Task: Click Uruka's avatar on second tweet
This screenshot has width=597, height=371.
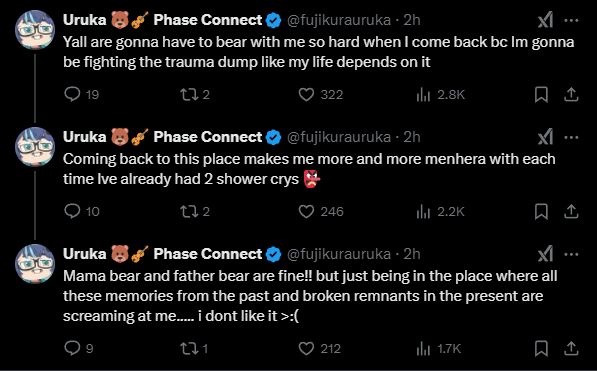Action: point(35,147)
